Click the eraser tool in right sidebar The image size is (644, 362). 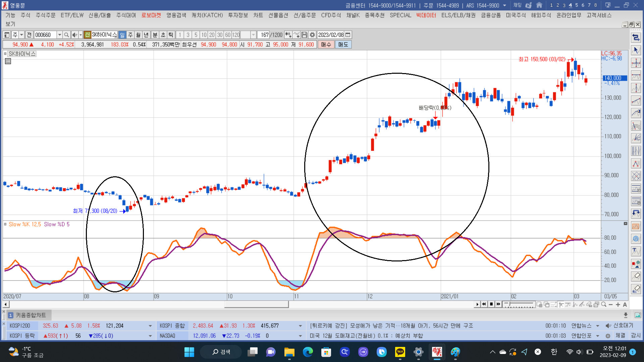(636, 276)
